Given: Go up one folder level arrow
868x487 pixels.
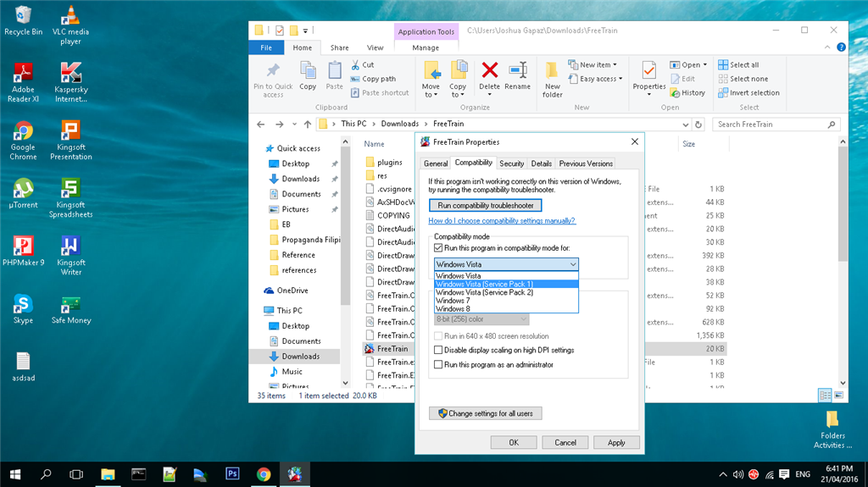Looking at the screenshot, I should pos(308,124).
